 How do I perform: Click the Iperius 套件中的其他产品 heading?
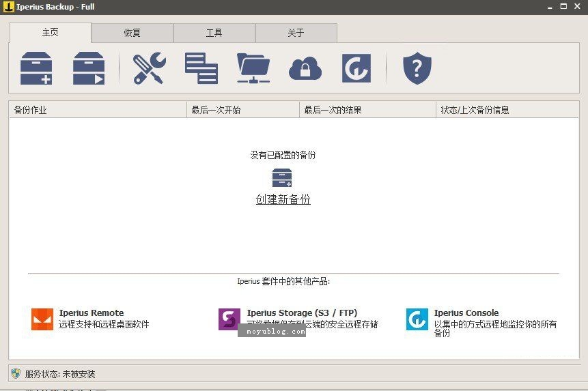pyautogui.click(x=283, y=281)
